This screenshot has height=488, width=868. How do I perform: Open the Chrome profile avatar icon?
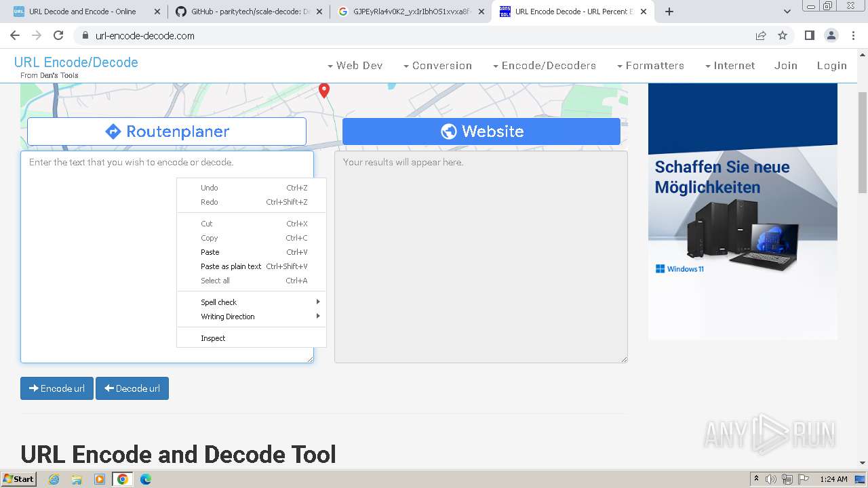(x=831, y=35)
